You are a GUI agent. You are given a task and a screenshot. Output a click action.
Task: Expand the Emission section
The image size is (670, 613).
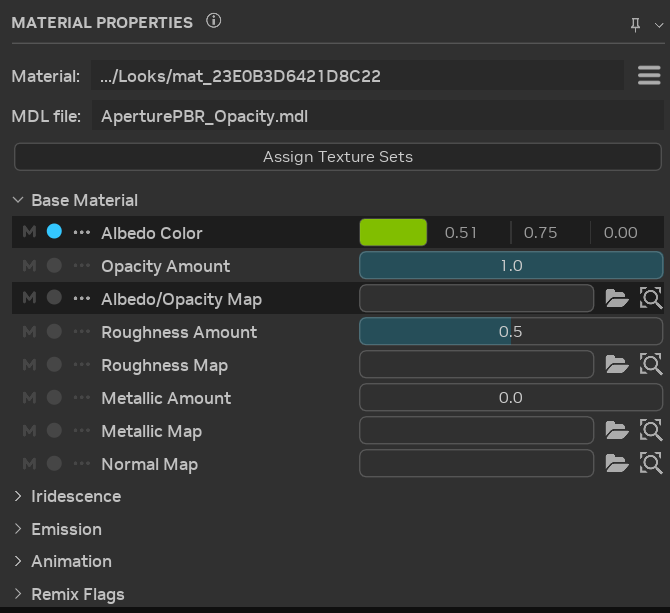[18, 529]
